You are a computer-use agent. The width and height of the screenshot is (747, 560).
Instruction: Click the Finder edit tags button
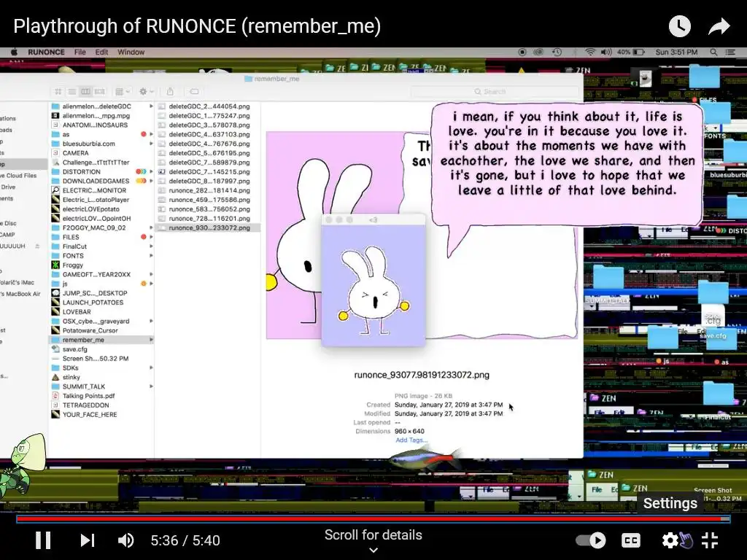tap(194, 91)
